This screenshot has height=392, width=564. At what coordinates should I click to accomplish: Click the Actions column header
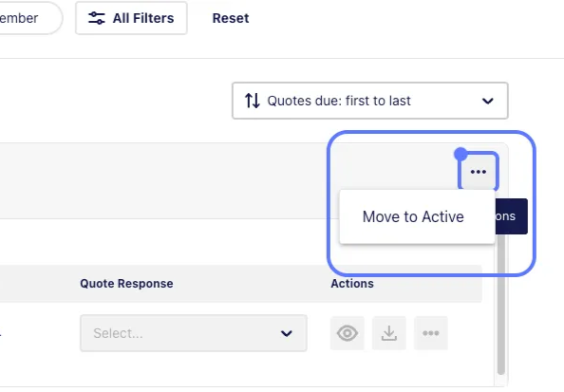(x=352, y=284)
